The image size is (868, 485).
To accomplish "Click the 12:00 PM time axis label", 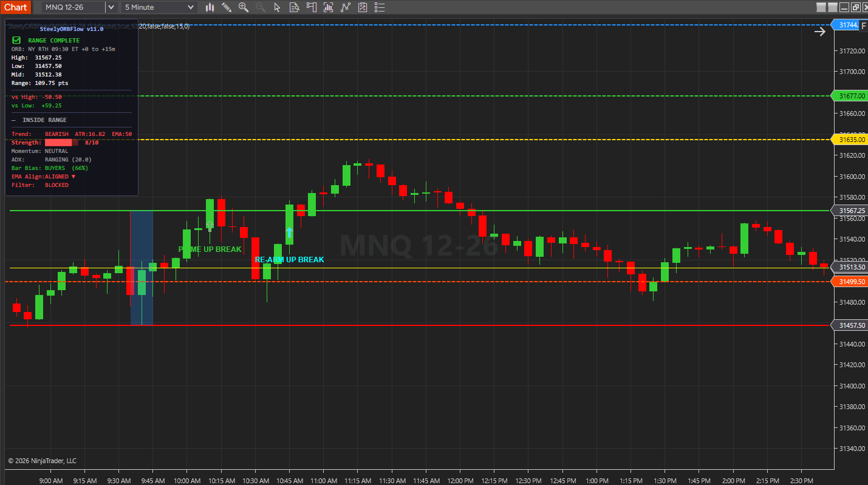I will (x=460, y=481).
